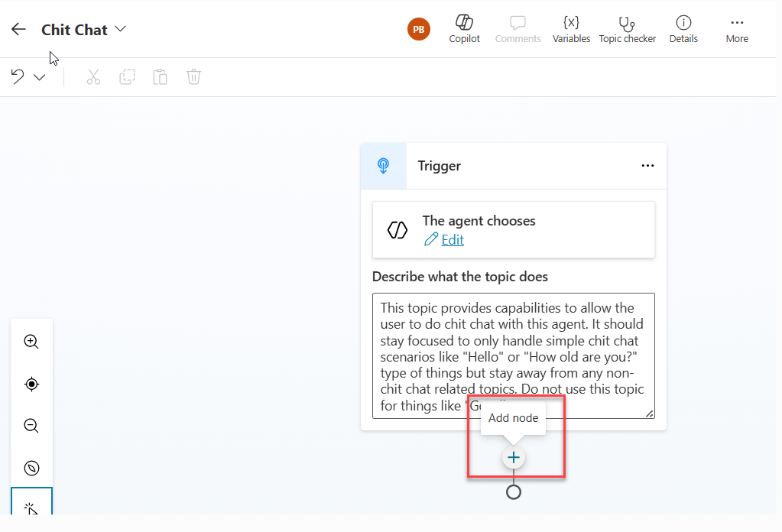View the topic Details
The height and width of the screenshot is (532, 782).
click(x=683, y=28)
